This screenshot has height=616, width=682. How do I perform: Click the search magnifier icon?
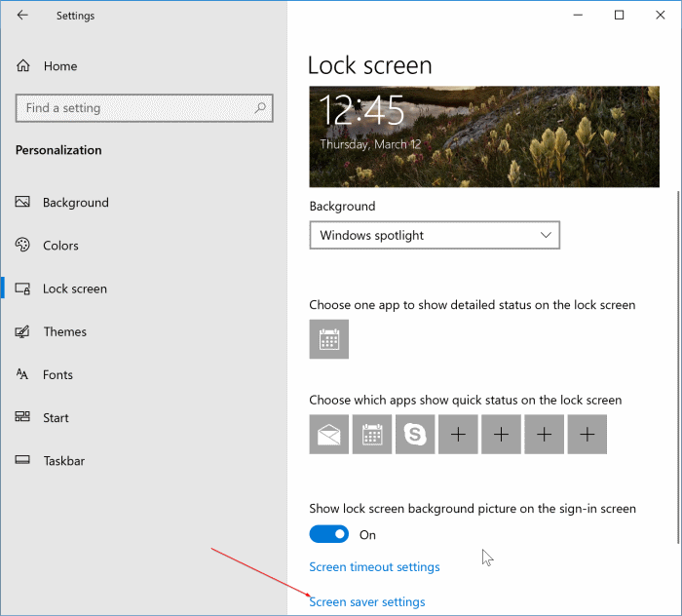(x=260, y=107)
